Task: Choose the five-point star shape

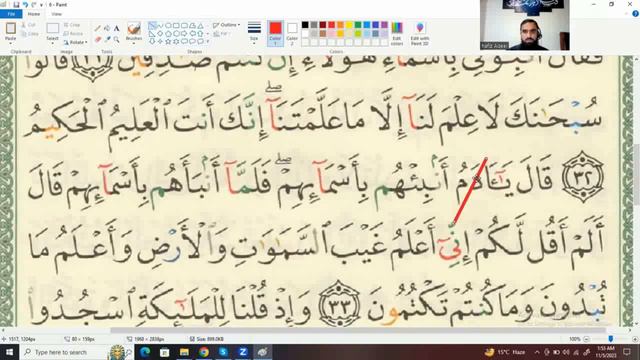Action: coord(168,41)
